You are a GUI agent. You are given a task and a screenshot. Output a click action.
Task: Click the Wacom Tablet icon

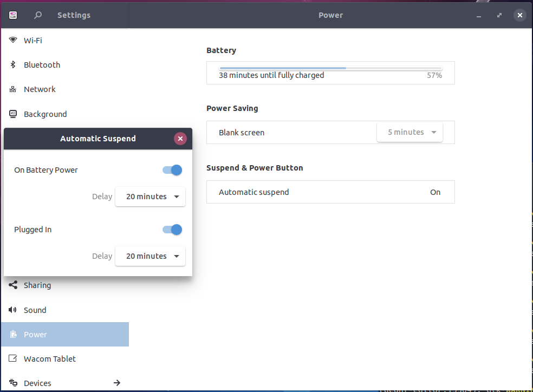point(13,358)
